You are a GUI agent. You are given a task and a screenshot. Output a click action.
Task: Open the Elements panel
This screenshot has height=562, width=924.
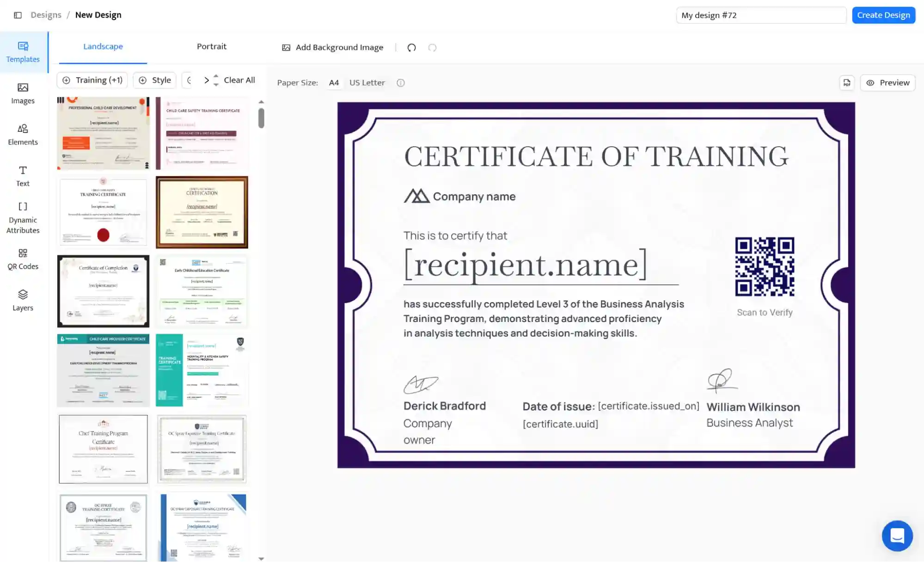coord(23,134)
